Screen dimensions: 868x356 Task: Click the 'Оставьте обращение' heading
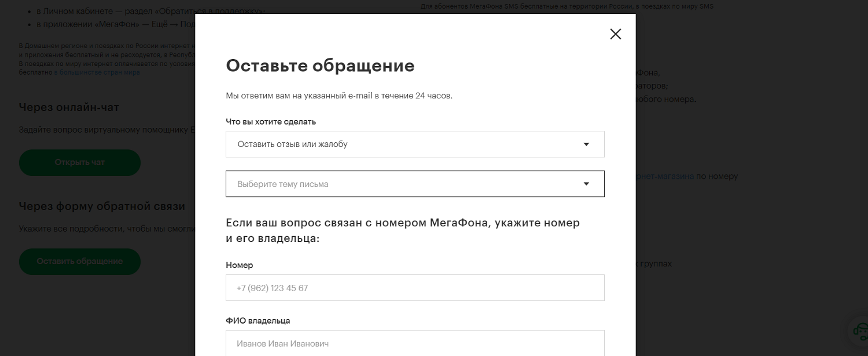[320, 65]
